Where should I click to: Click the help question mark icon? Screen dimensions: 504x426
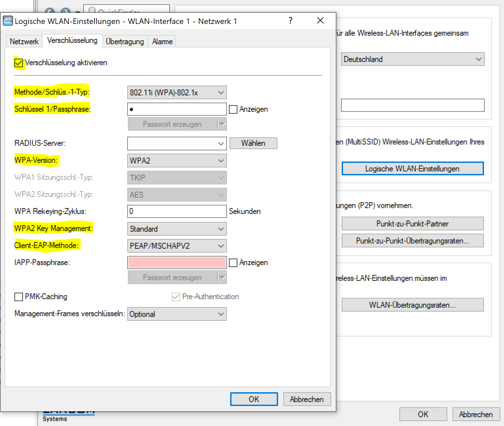[290, 21]
